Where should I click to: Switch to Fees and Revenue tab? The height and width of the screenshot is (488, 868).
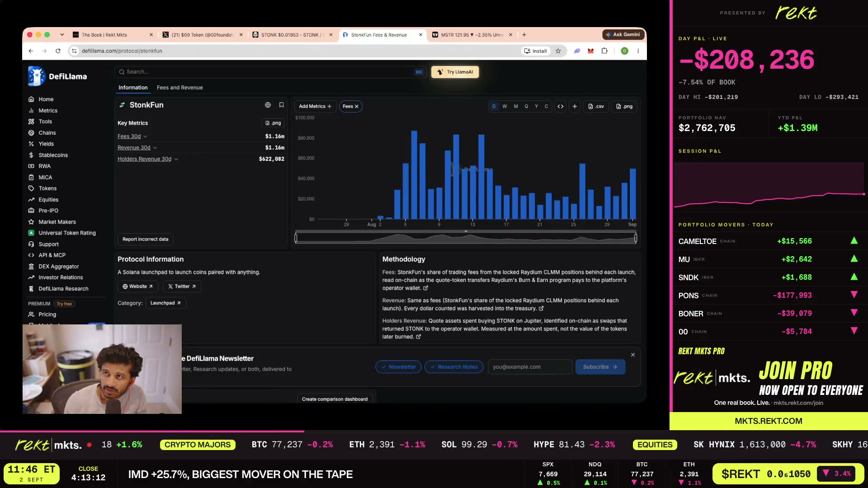coord(179,88)
